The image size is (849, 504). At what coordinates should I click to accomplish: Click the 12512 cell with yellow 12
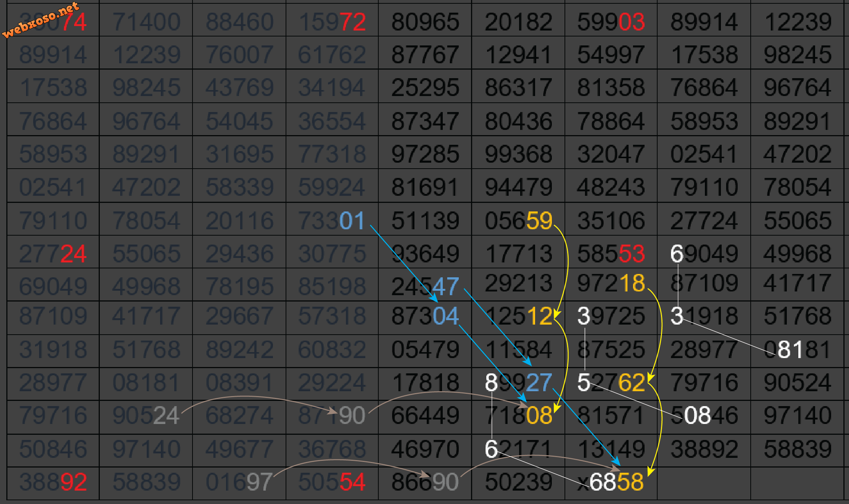pos(518,316)
